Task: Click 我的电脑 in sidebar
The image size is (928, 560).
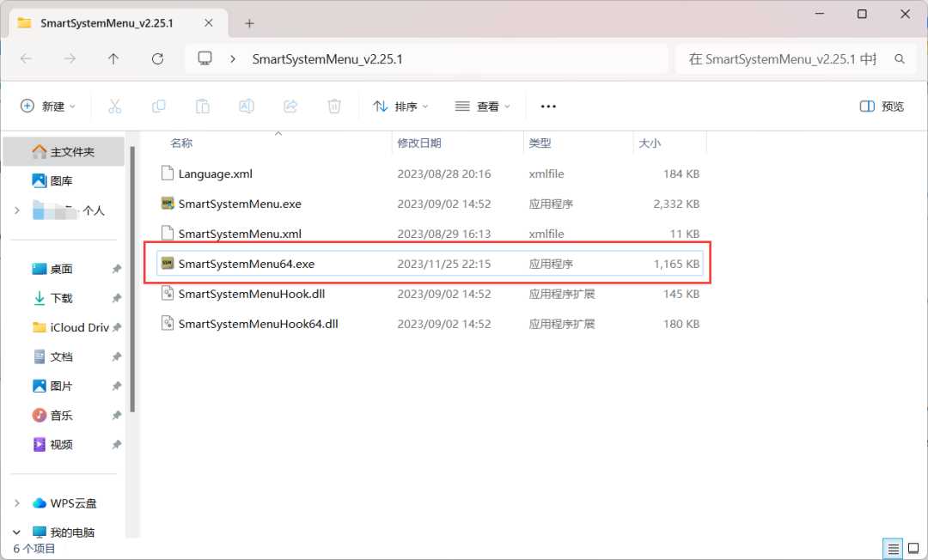Action: [x=72, y=533]
